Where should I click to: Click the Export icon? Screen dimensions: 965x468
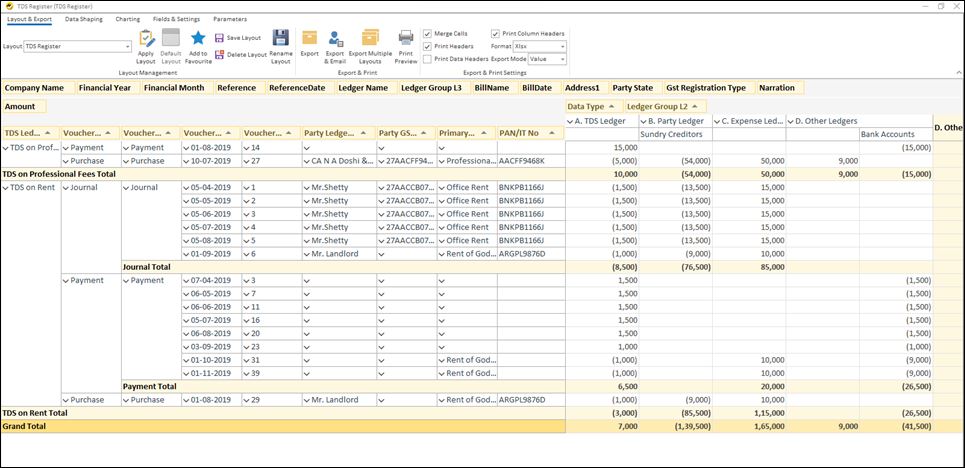click(310, 38)
